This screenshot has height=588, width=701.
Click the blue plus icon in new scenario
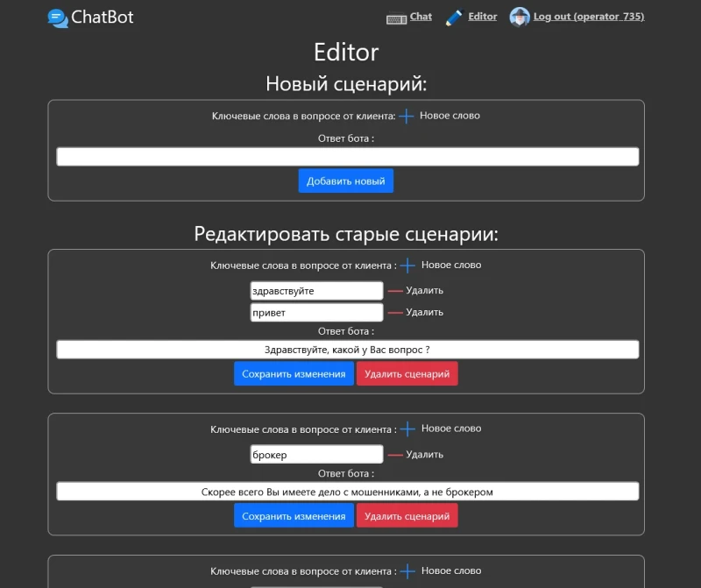coord(407,116)
